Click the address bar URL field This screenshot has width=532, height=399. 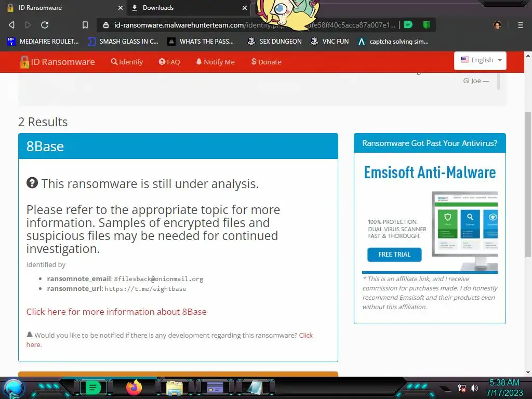255,25
